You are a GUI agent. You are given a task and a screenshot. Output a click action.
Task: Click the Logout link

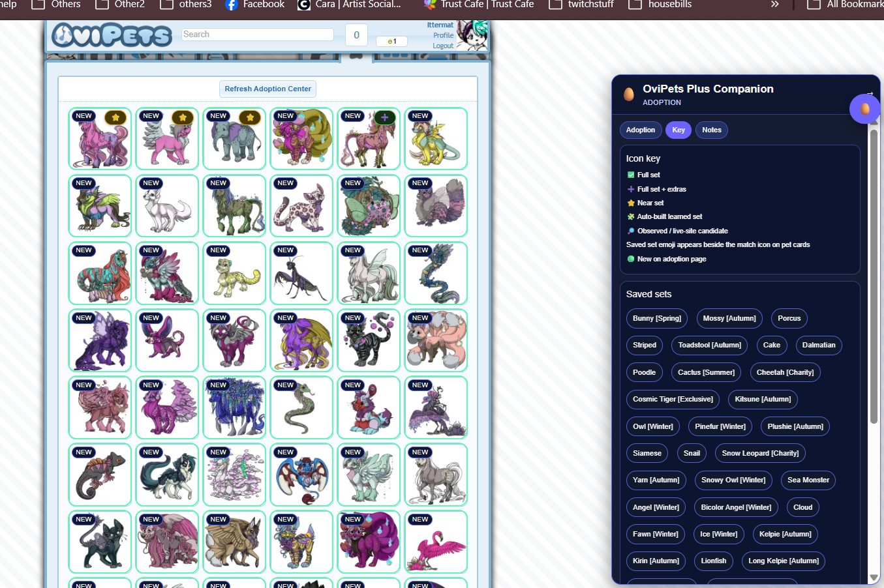[x=443, y=46]
